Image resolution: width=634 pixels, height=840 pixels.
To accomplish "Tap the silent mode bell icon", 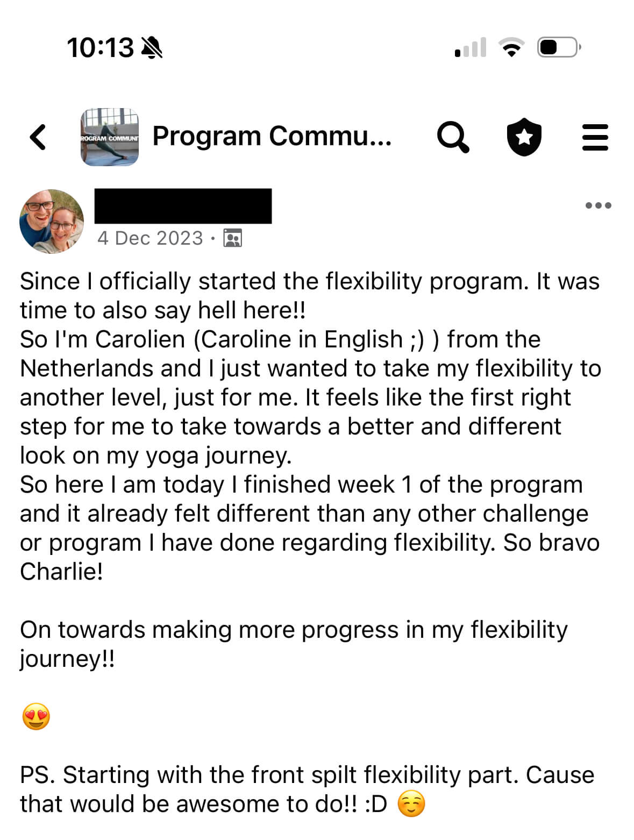I will (x=152, y=48).
